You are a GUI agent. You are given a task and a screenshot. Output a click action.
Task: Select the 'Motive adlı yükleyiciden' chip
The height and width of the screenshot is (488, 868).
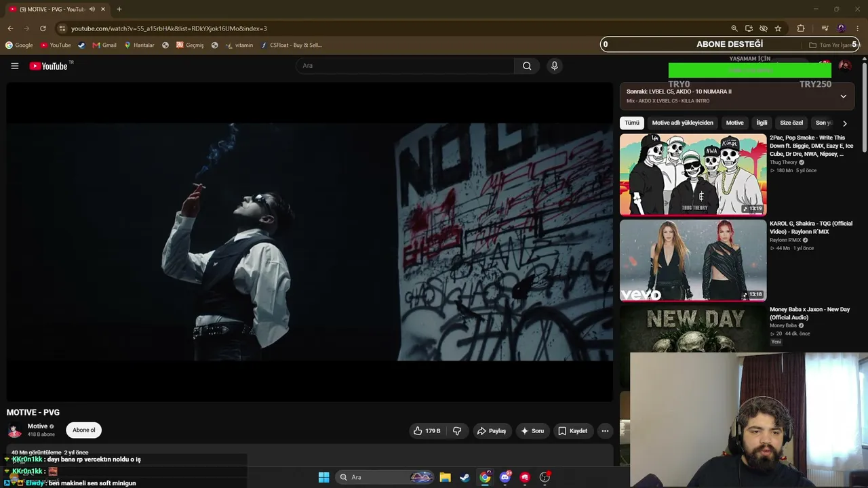click(682, 123)
